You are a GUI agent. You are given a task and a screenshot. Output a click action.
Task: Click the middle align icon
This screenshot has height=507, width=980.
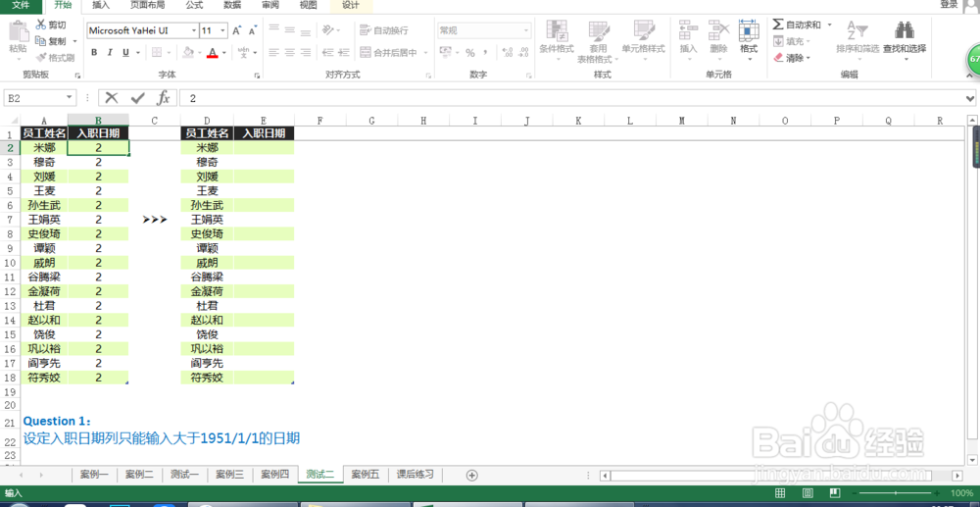289,29
